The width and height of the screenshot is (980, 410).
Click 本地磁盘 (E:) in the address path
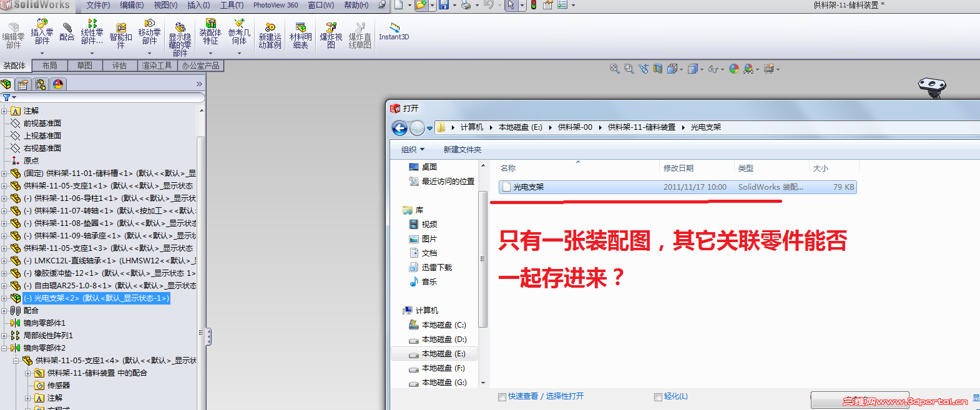point(521,127)
